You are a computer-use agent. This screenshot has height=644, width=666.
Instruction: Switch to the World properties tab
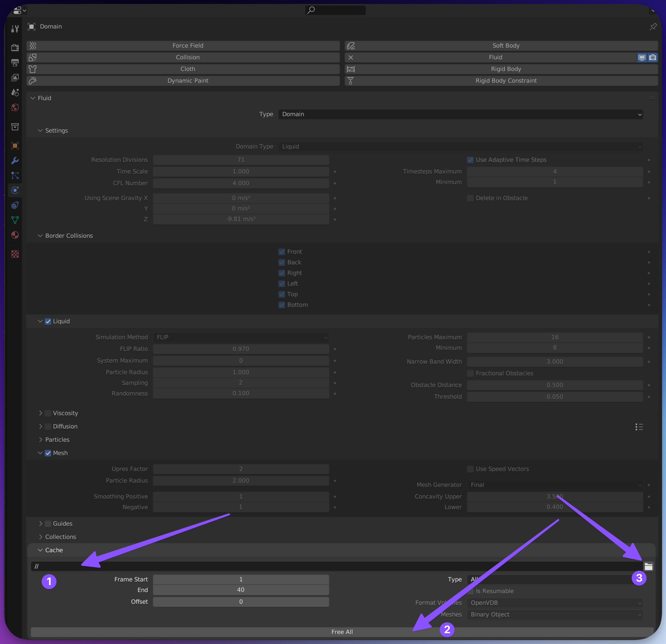point(15,108)
